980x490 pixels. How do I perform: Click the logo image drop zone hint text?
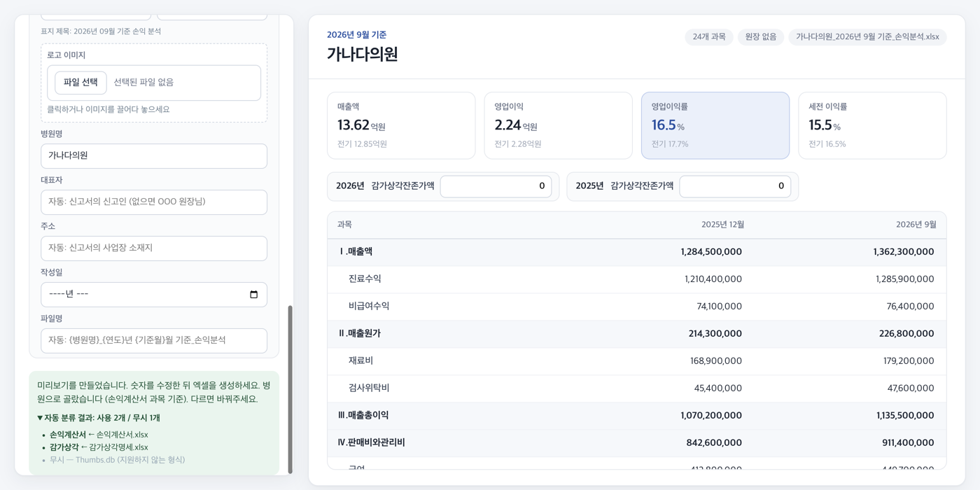coord(108,110)
